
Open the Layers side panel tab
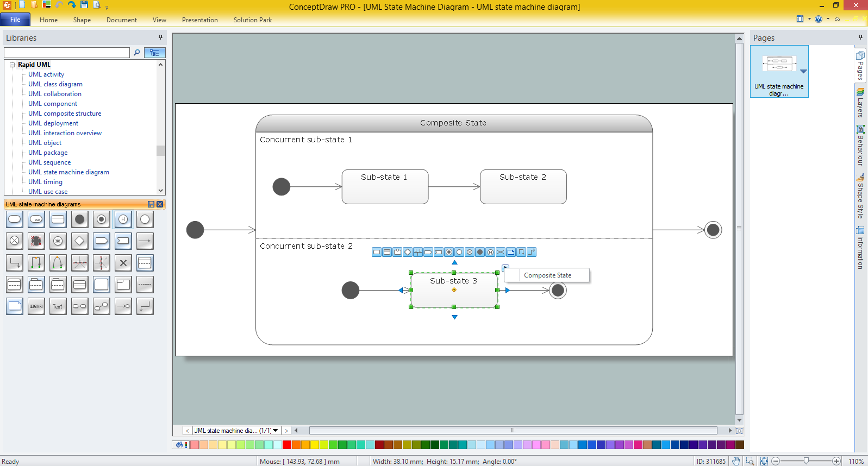coord(860,103)
